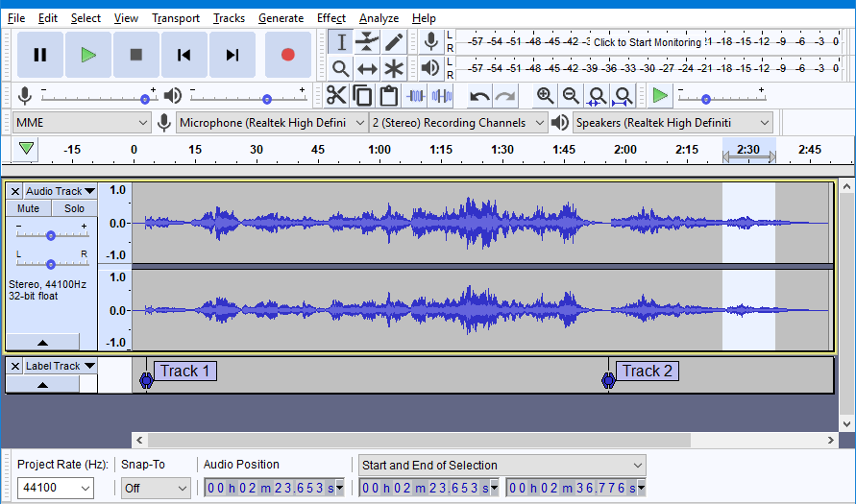Image resolution: width=856 pixels, height=504 pixels.
Task: Click the Cut scissors icon
Action: tap(335, 96)
